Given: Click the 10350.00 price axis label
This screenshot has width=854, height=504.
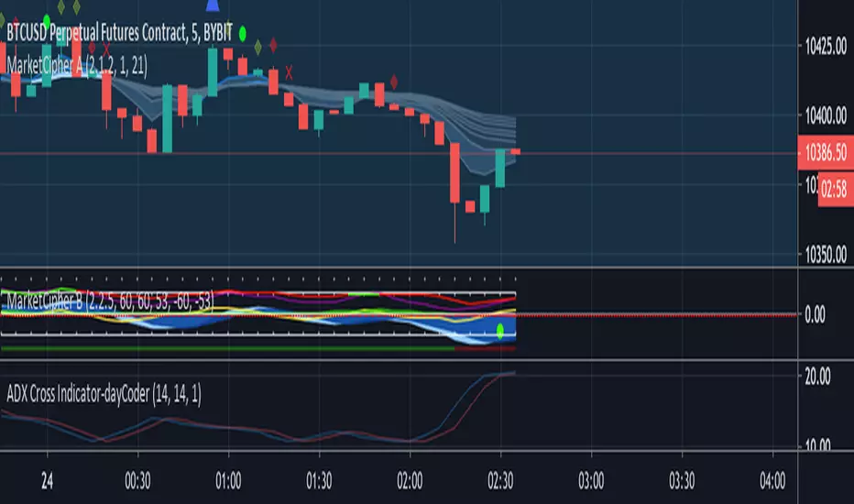Looking at the screenshot, I should (826, 255).
